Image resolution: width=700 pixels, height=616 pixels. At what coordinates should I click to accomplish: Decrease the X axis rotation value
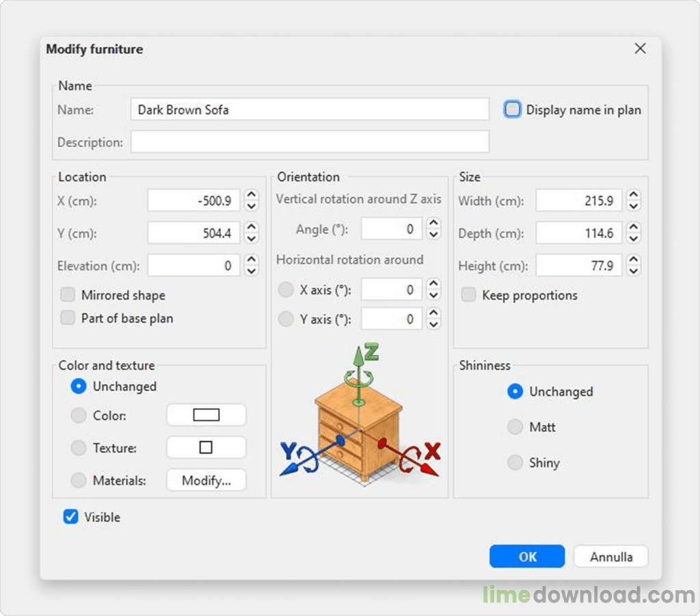coord(433,295)
